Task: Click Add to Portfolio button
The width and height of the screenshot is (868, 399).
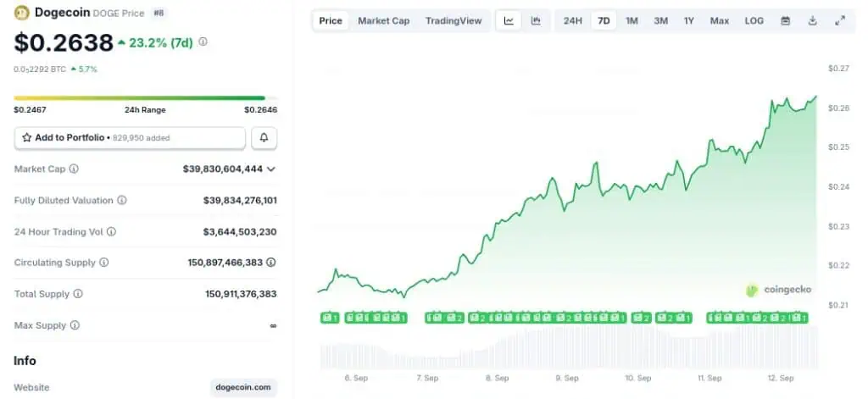Action: coord(130,138)
